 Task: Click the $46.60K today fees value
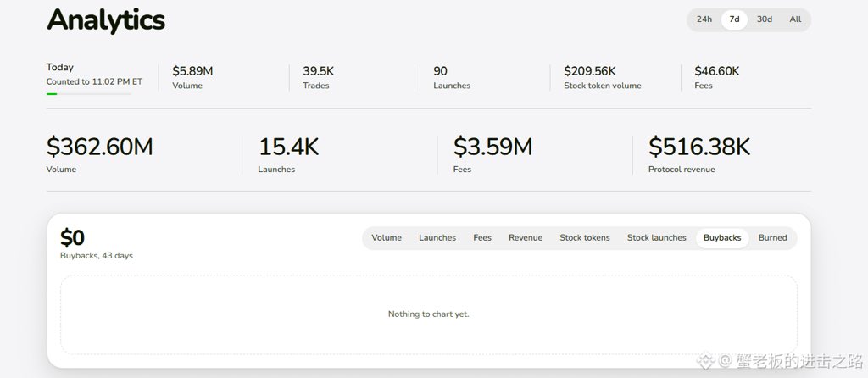tap(717, 71)
